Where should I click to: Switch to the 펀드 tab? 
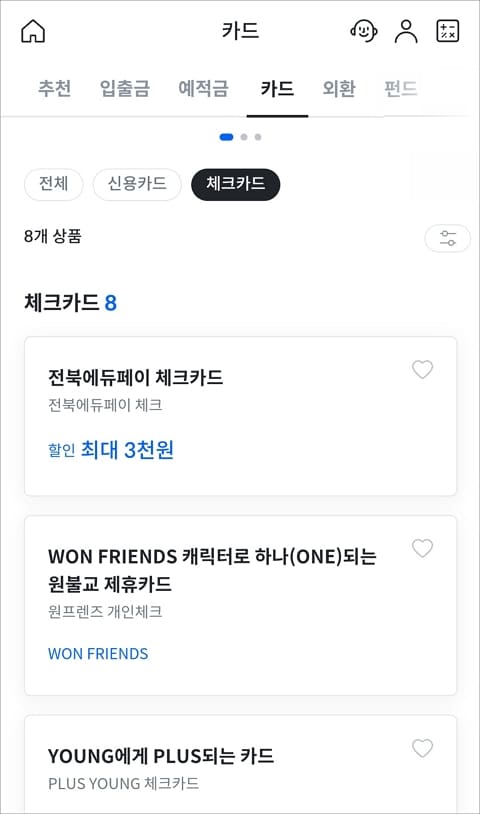click(401, 88)
